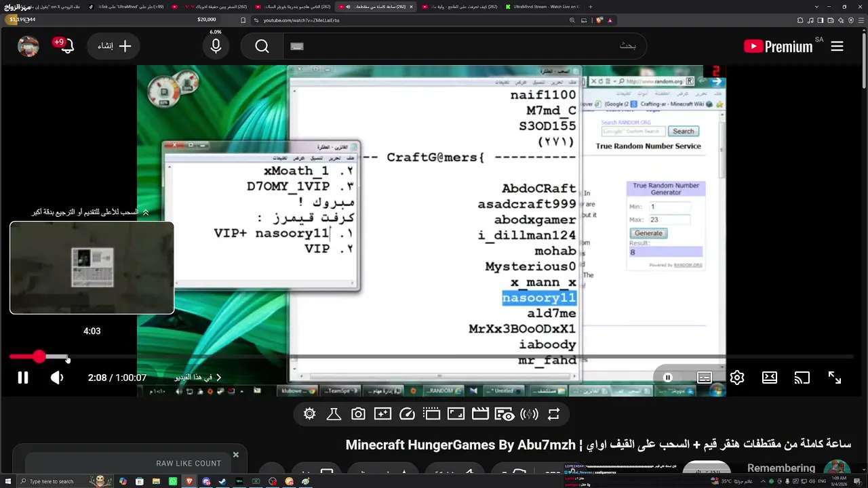Screen dimensions: 868x488
Task: Click the picture-in-frame rectangle icon
Action: 456,414
